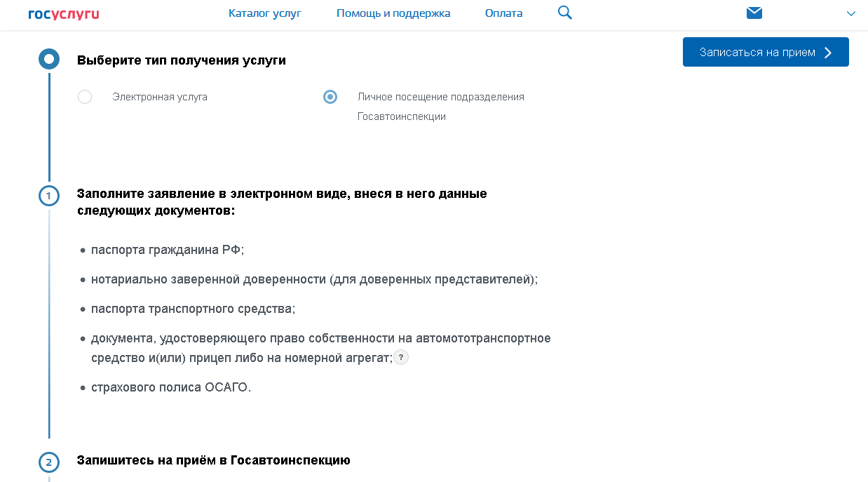This screenshot has width=868, height=482.
Task: Click the страхового полиса ОСАГО list item
Action: click(170, 387)
